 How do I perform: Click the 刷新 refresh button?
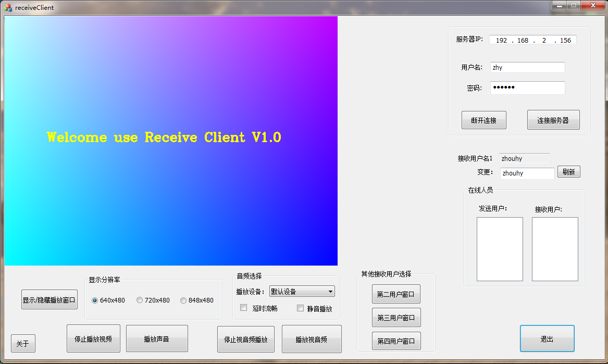click(568, 172)
